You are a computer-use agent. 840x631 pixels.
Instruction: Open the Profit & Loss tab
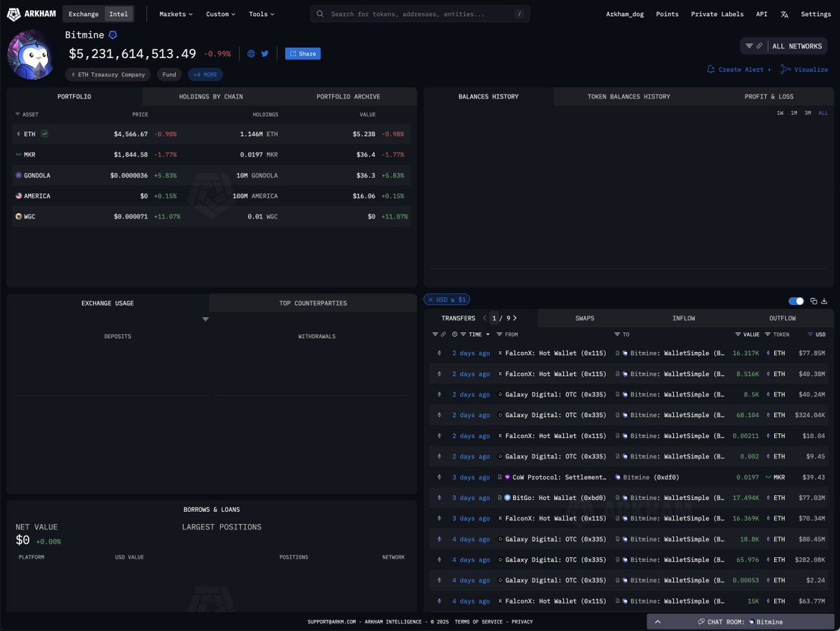769,97
